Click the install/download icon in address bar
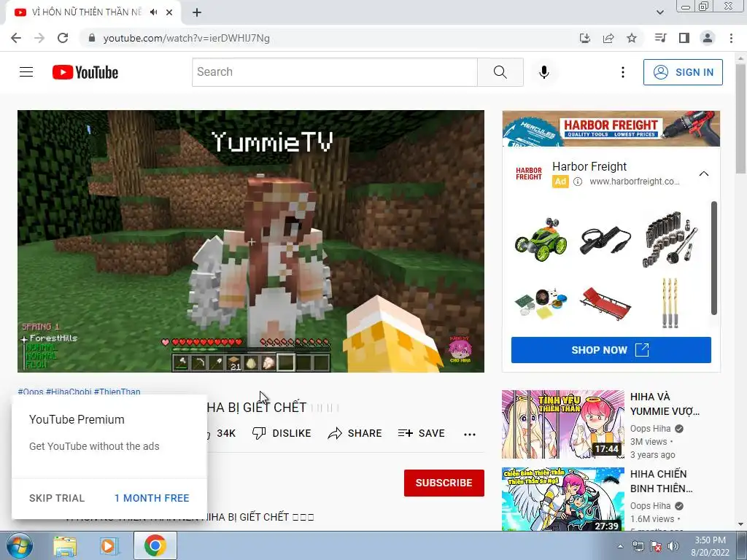This screenshot has width=747, height=560. pos(584,38)
